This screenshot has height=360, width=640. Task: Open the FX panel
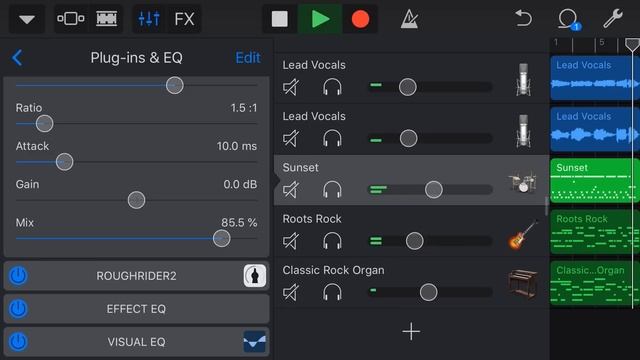184,19
